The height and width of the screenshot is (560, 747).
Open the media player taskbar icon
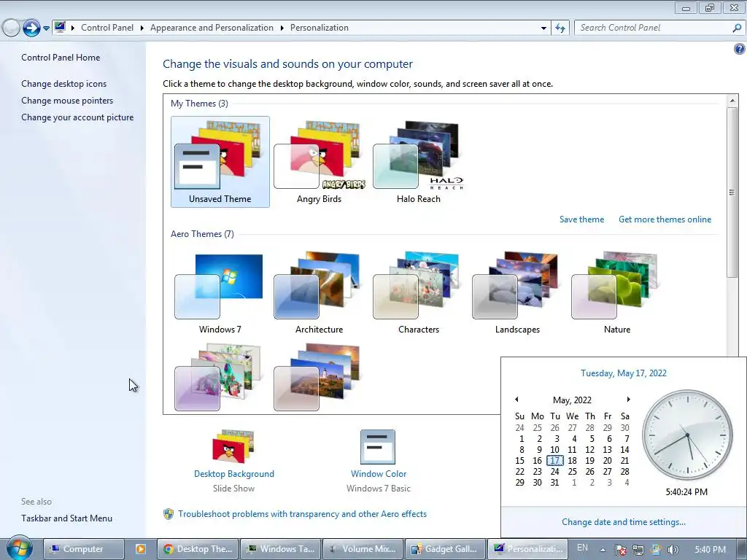pos(141,549)
